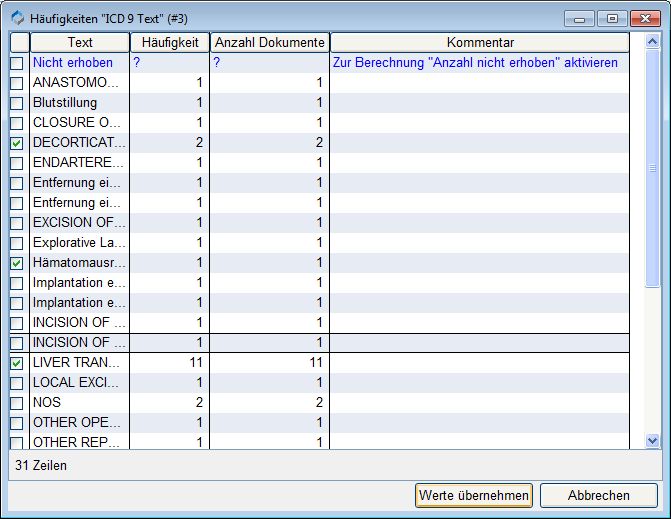Uncheck the DECORTICAT... row checkbox

[x=17, y=143]
